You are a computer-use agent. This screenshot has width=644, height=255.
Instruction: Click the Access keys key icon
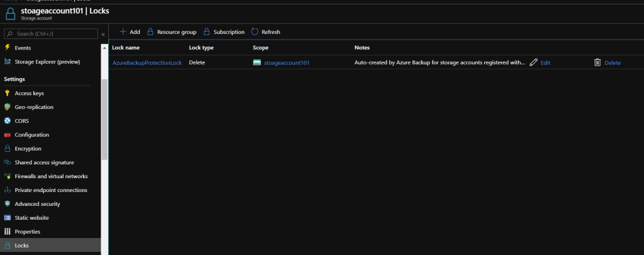coord(8,93)
